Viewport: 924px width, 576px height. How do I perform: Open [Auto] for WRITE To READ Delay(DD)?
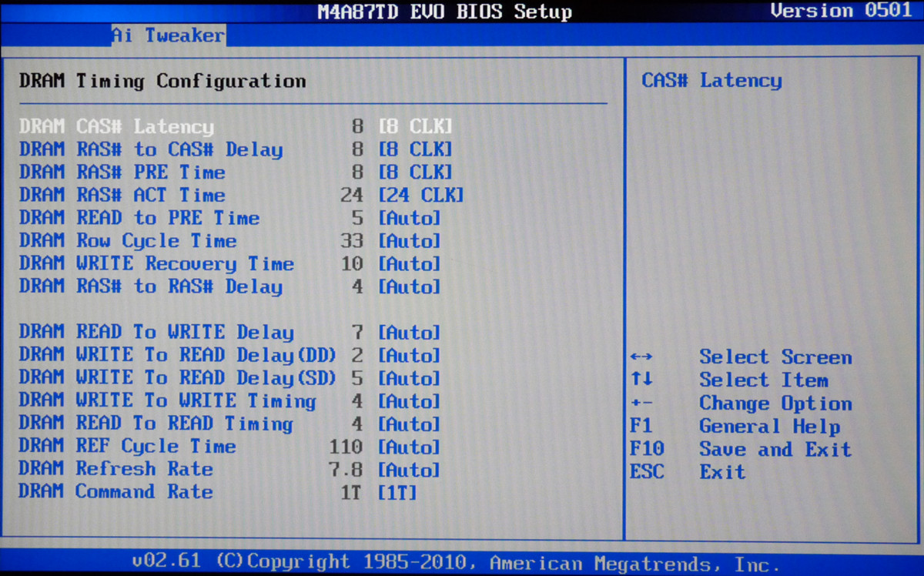tap(410, 355)
